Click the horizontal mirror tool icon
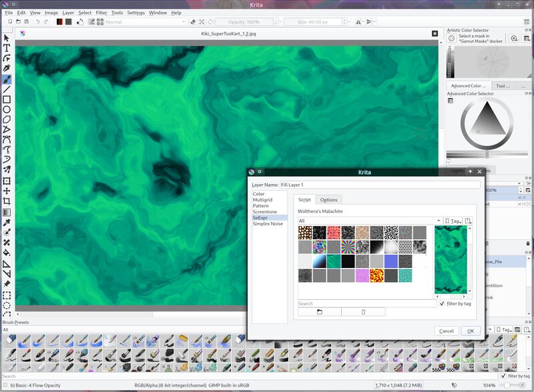Viewport: 534px width, 392px height. (358, 22)
